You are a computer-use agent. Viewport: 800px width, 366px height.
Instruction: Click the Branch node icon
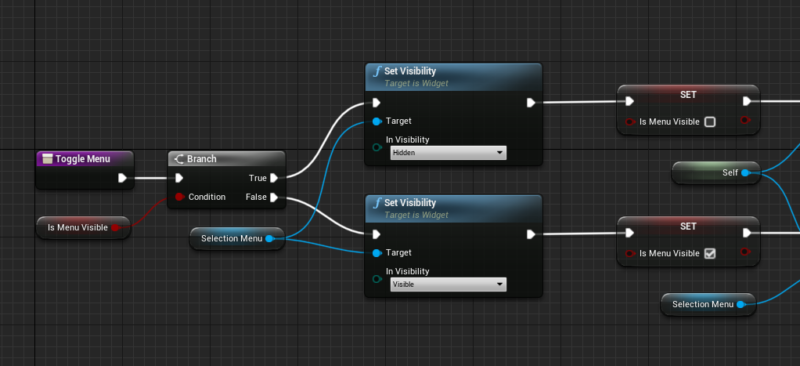click(x=179, y=159)
